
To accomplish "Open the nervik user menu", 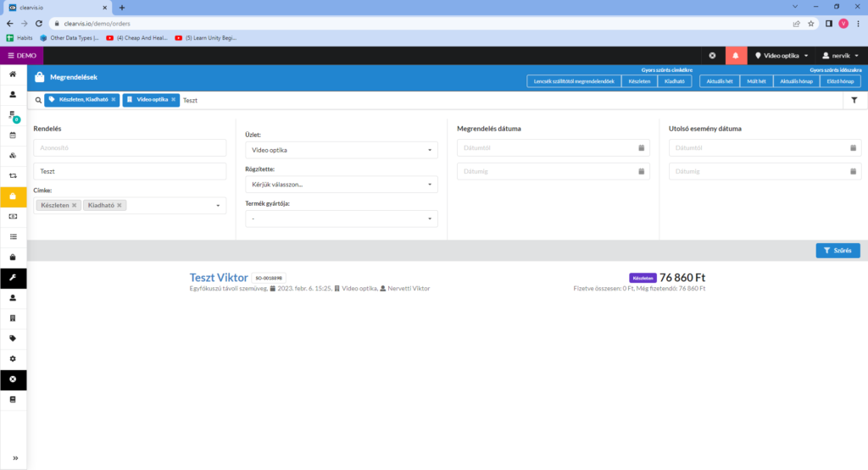I will pos(841,55).
